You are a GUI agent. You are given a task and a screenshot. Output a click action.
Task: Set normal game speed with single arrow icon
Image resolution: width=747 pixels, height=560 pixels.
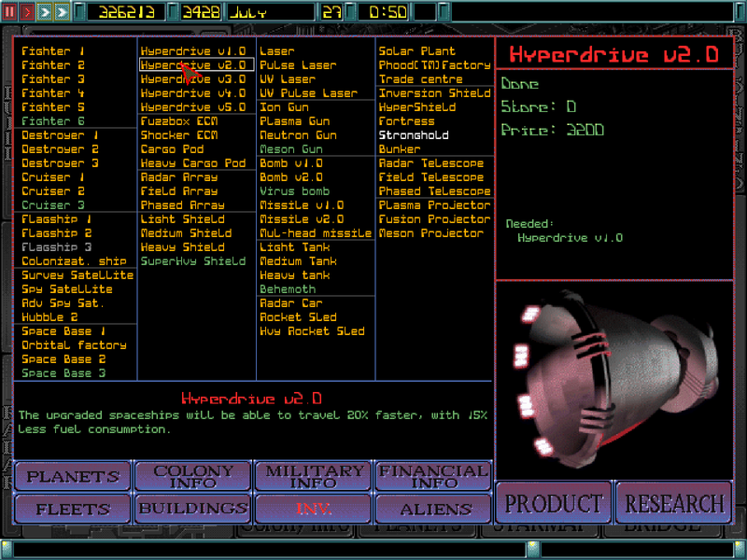(26, 11)
